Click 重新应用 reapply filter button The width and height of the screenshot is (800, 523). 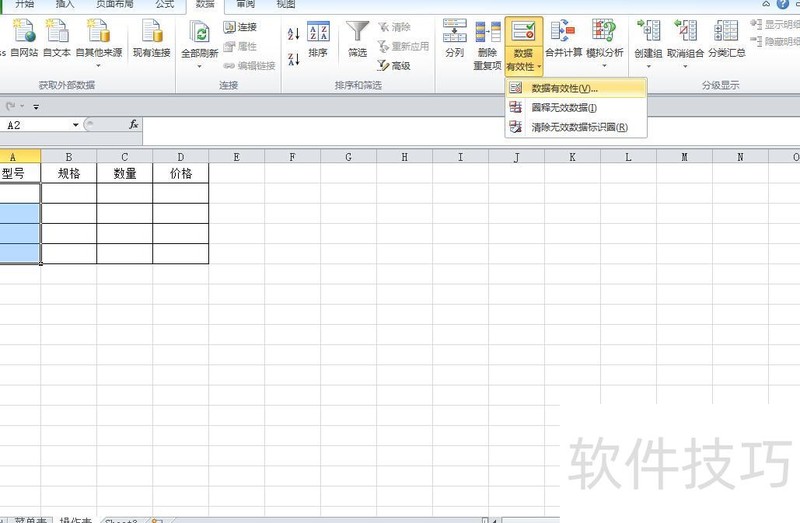tap(403, 46)
